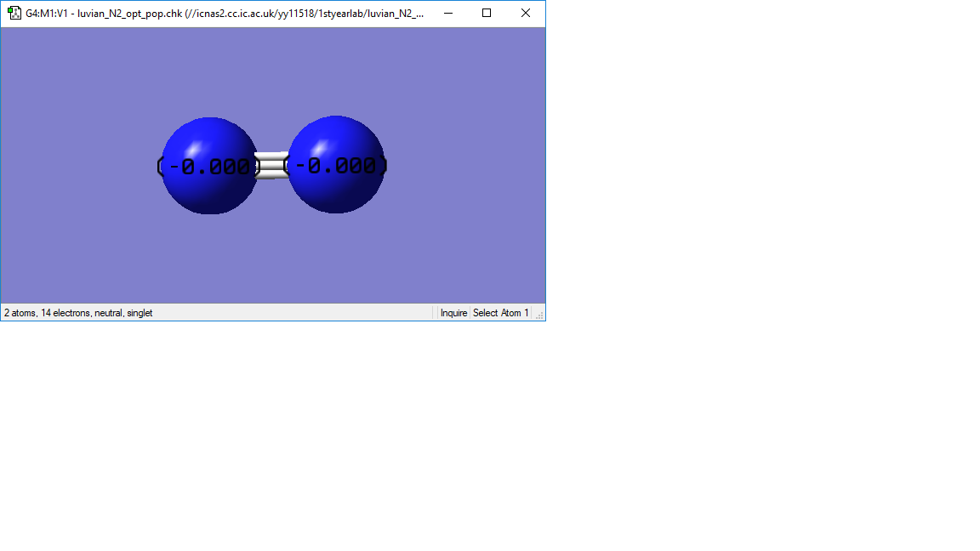Click the left atom's -0.000 charge label
This screenshot has height=551, width=980.
(208, 167)
